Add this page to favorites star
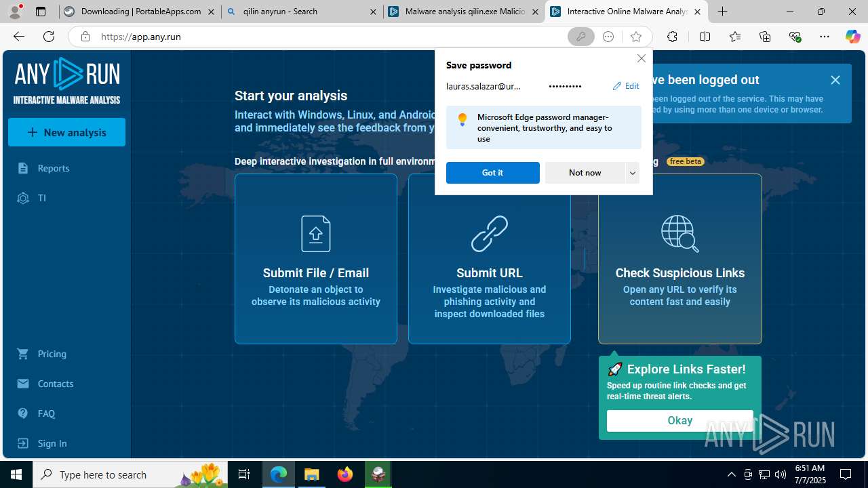 pos(635,37)
